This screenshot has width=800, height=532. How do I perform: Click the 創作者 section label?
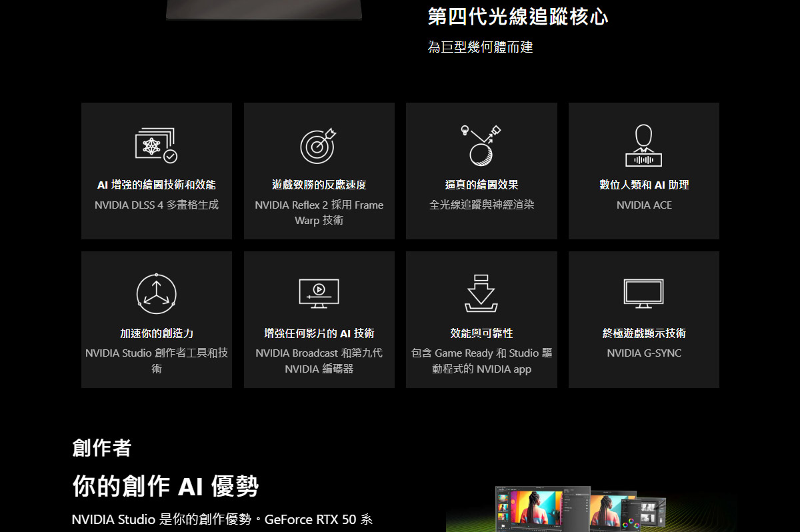(102, 448)
